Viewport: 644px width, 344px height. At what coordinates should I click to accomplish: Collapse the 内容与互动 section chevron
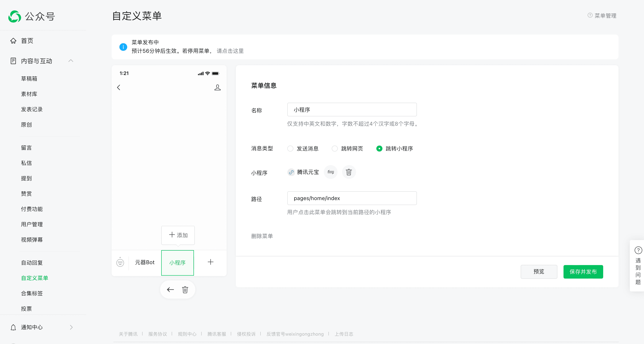point(71,61)
